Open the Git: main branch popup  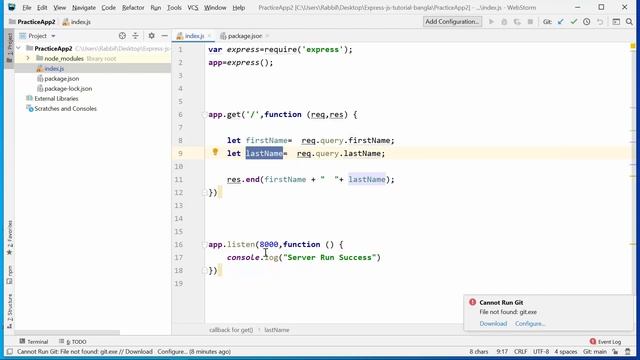595,351
